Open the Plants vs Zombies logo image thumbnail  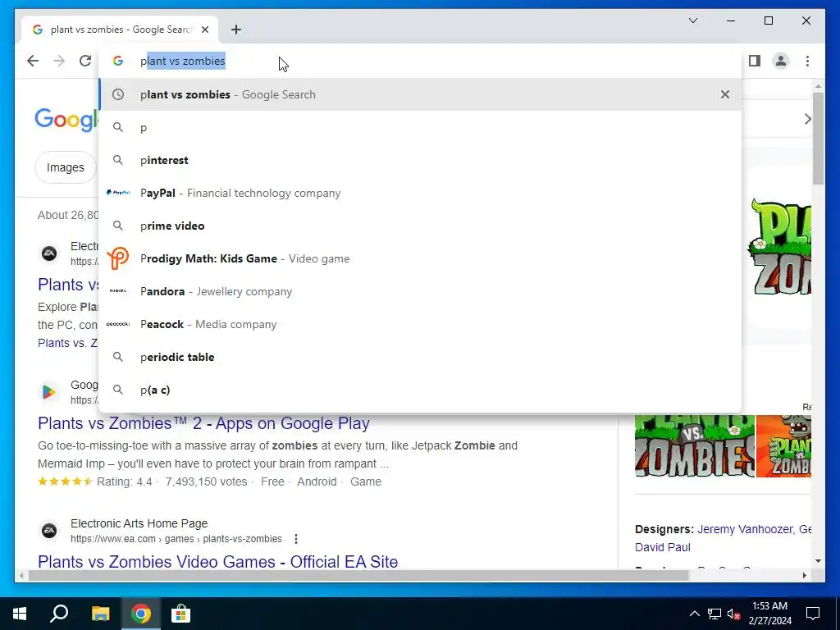coord(695,445)
